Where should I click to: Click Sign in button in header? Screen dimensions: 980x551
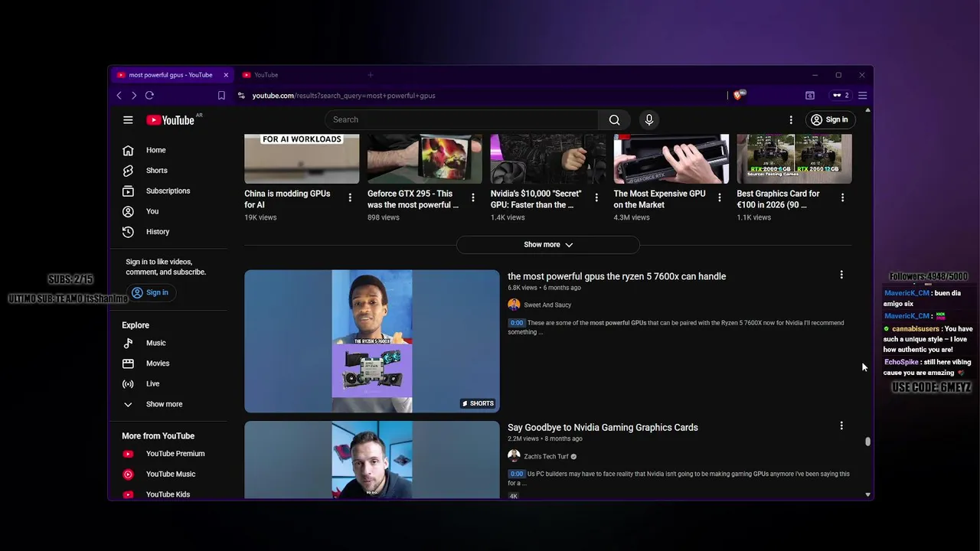(x=830, y=119)
